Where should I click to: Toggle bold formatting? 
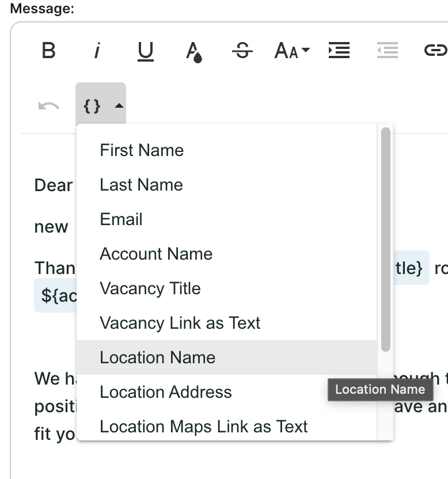(x=49, y=51)
